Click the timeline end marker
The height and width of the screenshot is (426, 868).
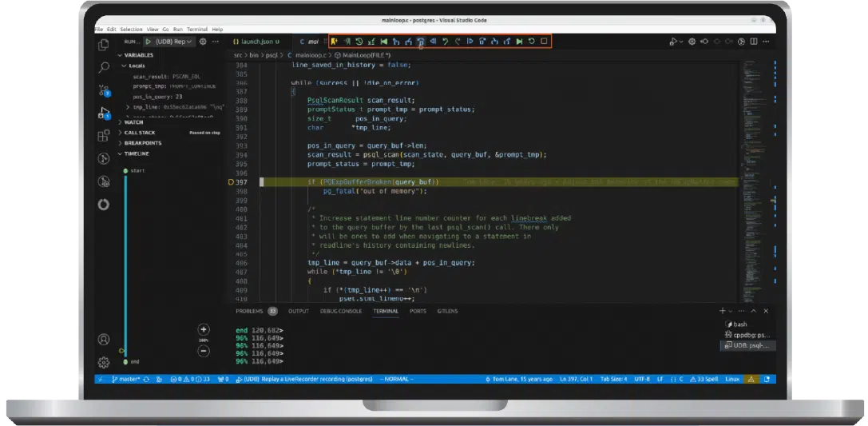click(x=125, y=362)
